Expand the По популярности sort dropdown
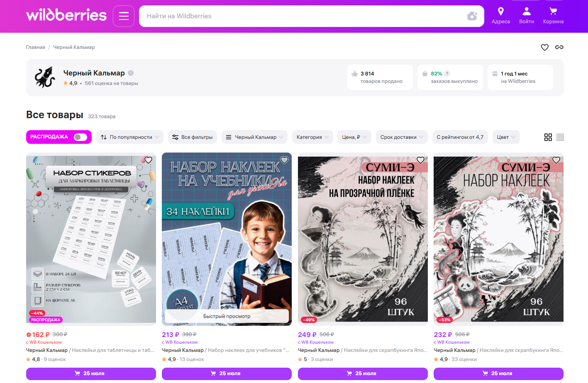This screenshot has width=588, height=383. coord(130,137)
